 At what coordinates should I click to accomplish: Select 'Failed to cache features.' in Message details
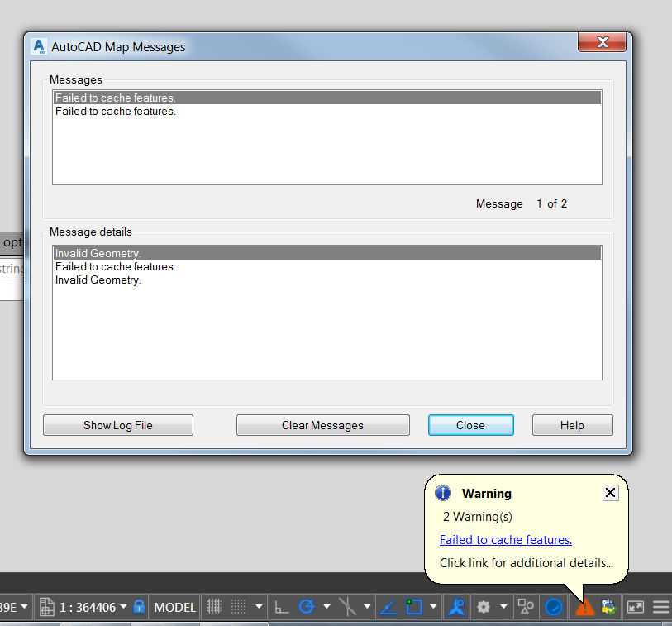(327, 266)
